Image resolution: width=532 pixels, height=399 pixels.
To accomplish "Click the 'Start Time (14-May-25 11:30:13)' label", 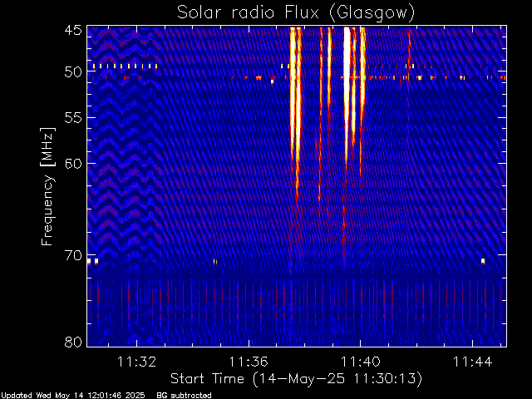I will [296, 379].
